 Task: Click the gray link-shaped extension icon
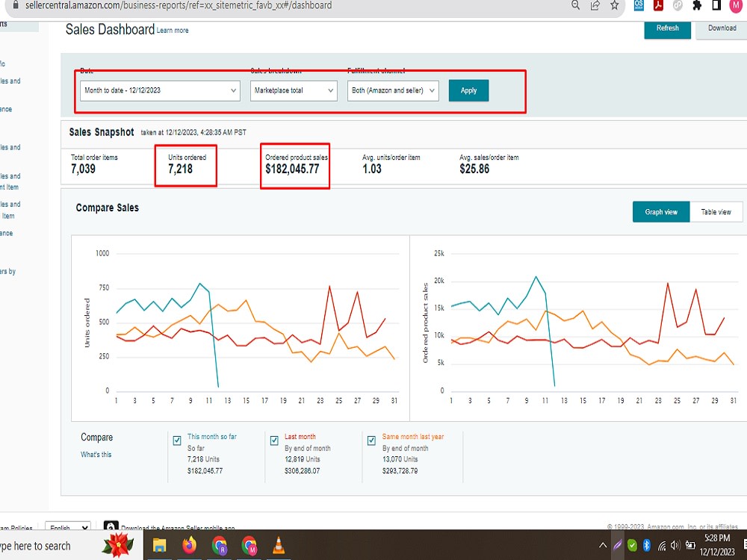(678, 5)
